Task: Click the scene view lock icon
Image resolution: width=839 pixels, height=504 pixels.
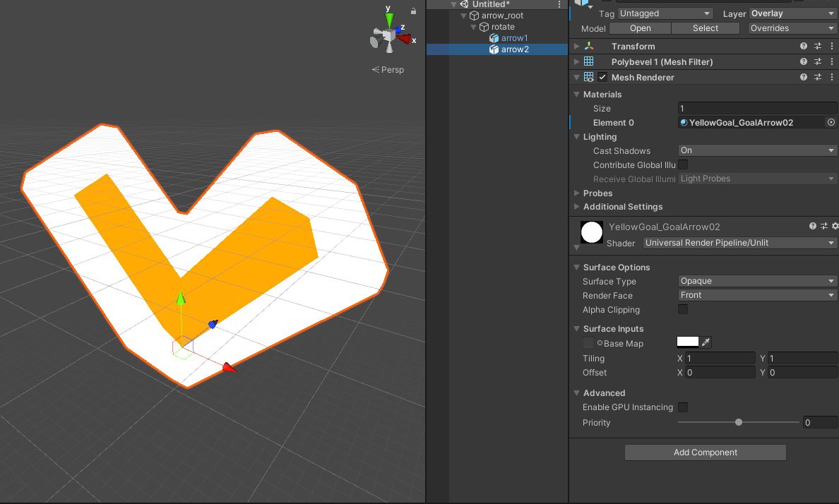Action: 413,11
